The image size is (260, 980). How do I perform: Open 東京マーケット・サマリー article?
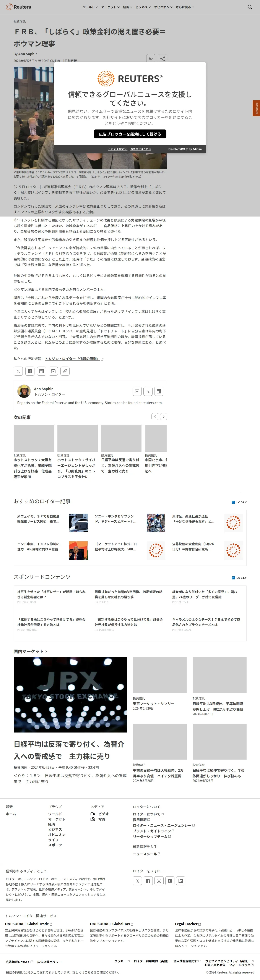[153, 703]
